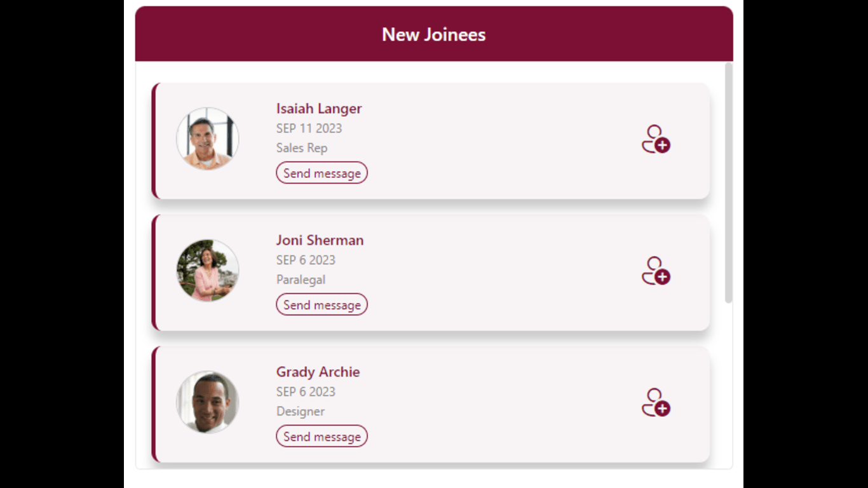Send message to Isaiah Langer

pos(322,173)
